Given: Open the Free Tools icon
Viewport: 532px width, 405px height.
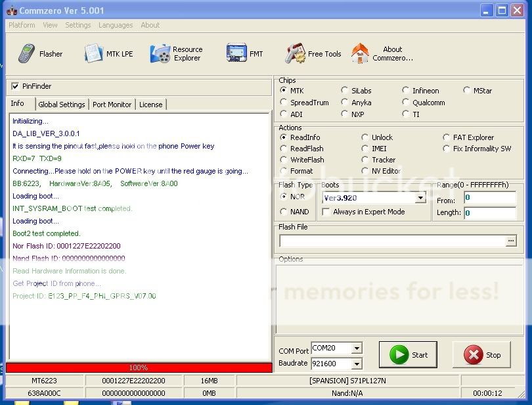Looking at the screenshot, I should click(x=296, y=54).
